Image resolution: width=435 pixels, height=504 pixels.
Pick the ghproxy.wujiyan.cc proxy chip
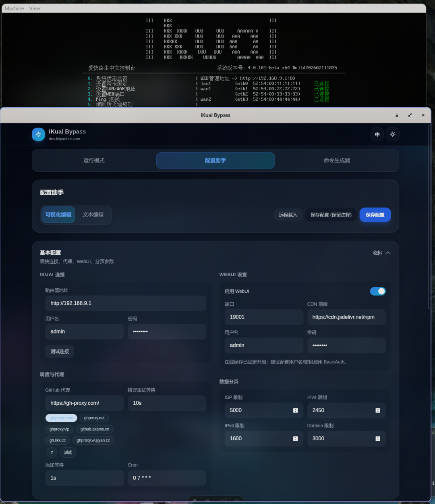[93, 440]
